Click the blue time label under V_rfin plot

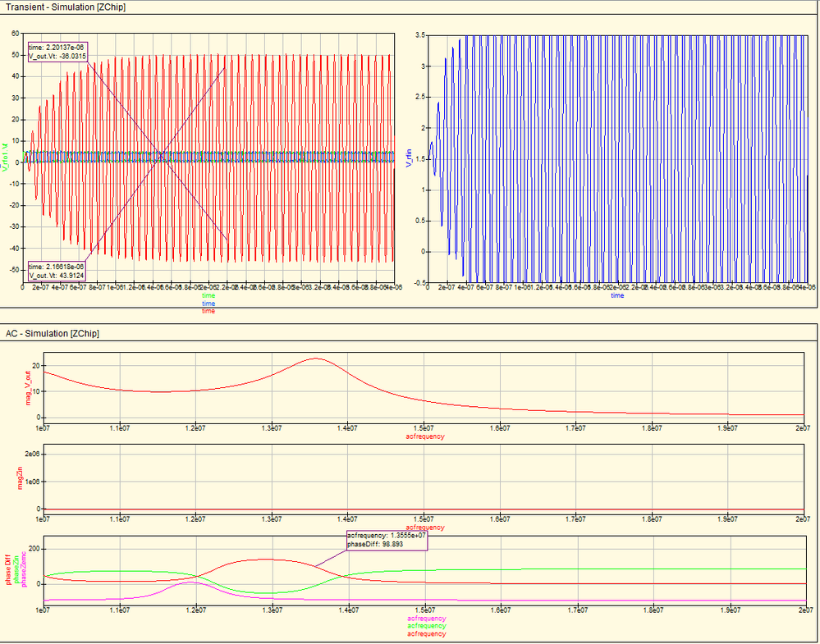click(617, 296)
